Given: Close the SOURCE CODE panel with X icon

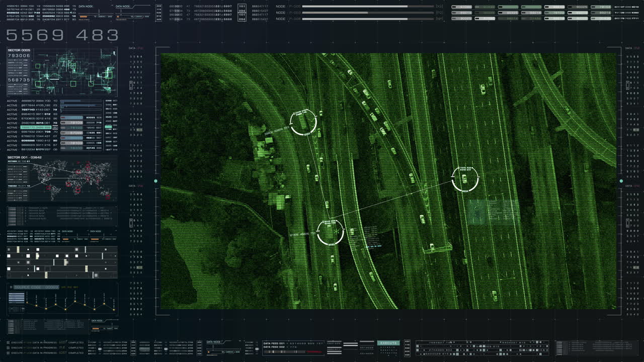Looking at the screenshot, I should [11, 287].
